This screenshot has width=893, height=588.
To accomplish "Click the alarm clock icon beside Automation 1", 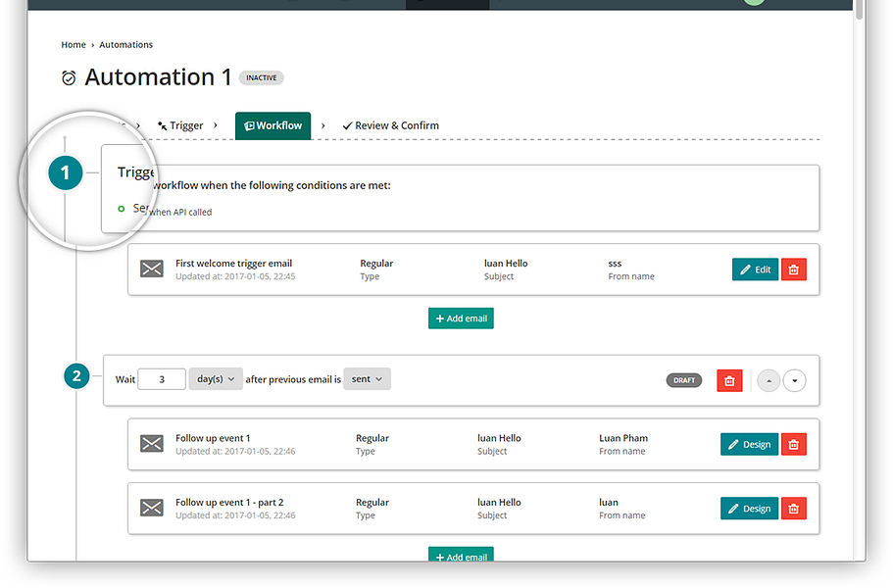I will (69, 78).
